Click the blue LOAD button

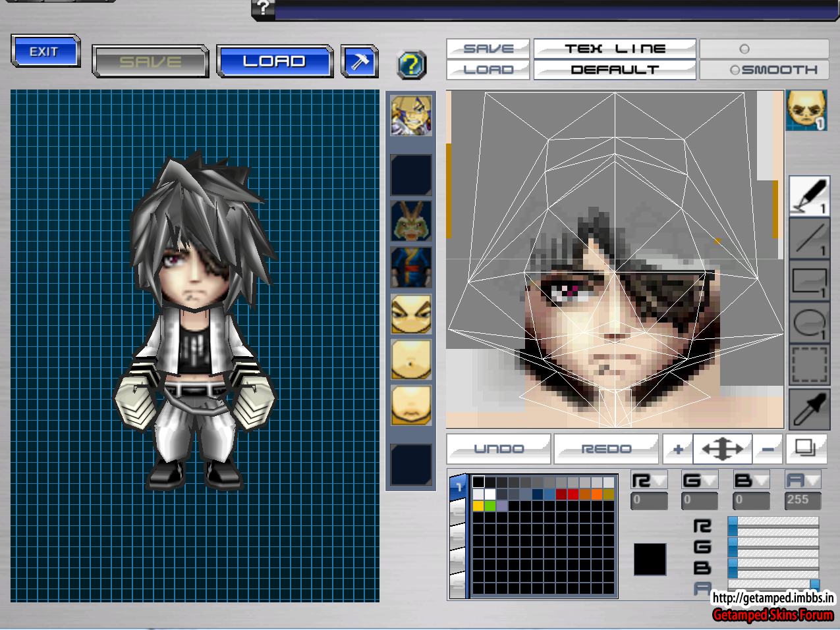coord(275,61)
